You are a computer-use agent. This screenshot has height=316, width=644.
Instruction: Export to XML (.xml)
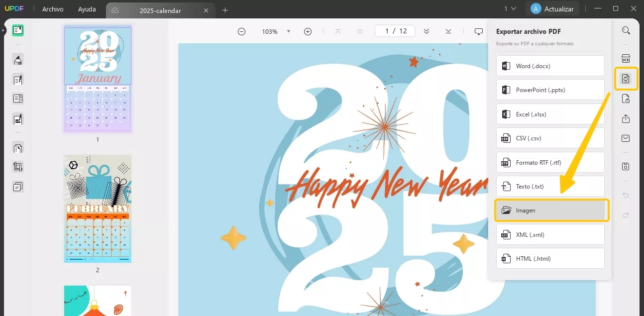pyautogui.click(x=550, y=234)
